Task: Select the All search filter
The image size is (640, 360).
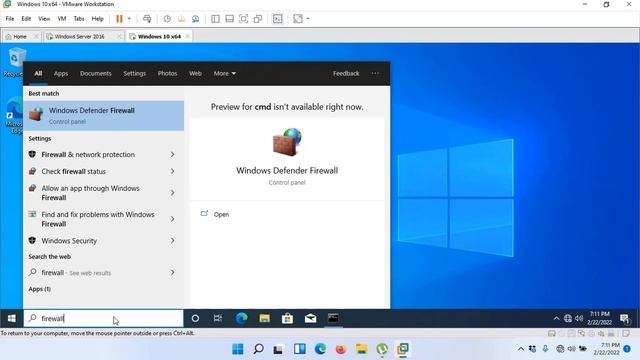Action: (38, 73)
